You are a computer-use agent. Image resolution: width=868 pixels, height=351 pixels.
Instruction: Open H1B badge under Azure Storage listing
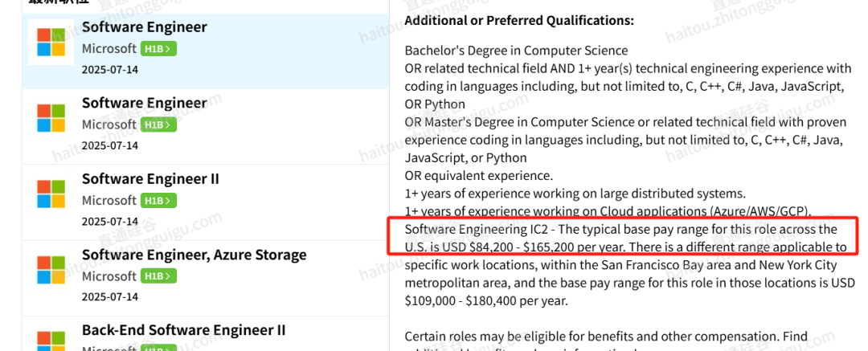(x=158, y=276)
